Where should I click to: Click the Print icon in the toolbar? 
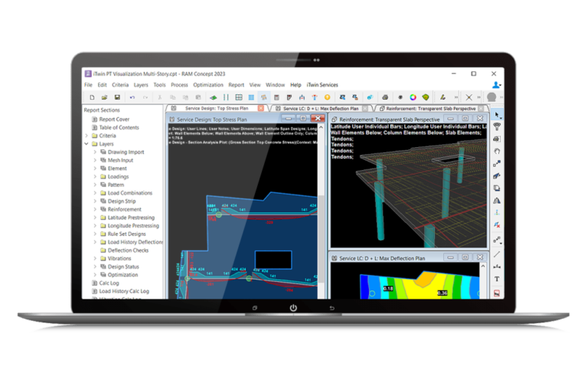384,97
